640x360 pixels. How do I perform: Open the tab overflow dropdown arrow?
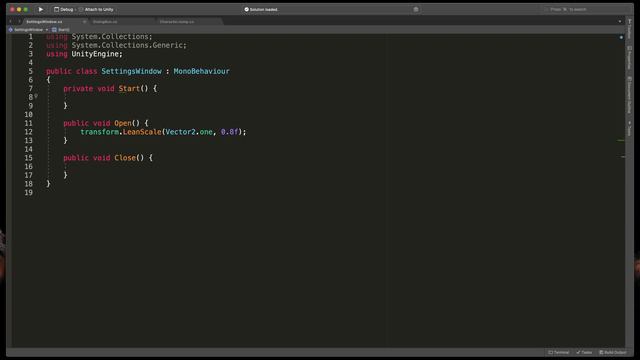620,22
